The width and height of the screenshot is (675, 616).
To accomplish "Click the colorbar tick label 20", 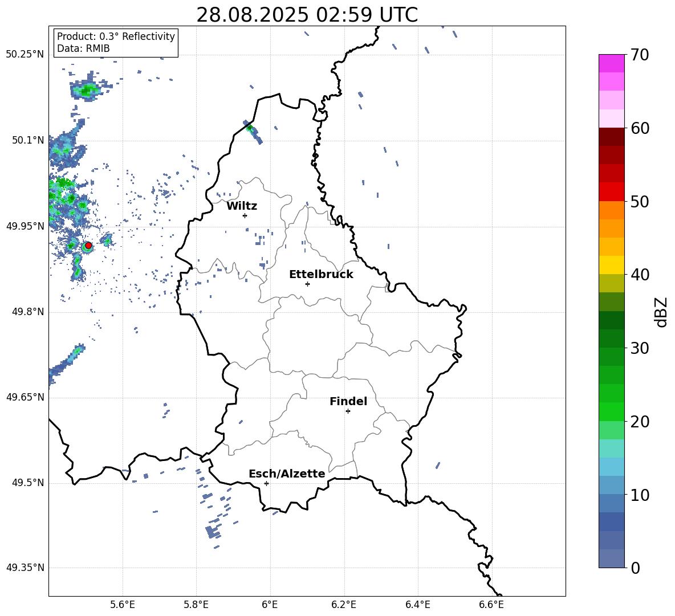I will point(640,421).
